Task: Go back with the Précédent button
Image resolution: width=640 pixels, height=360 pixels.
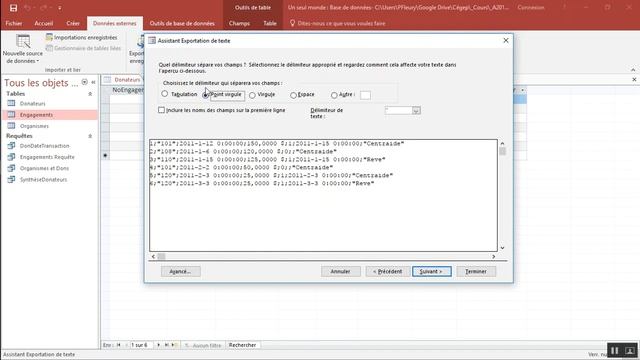Action: coord(388,271)
